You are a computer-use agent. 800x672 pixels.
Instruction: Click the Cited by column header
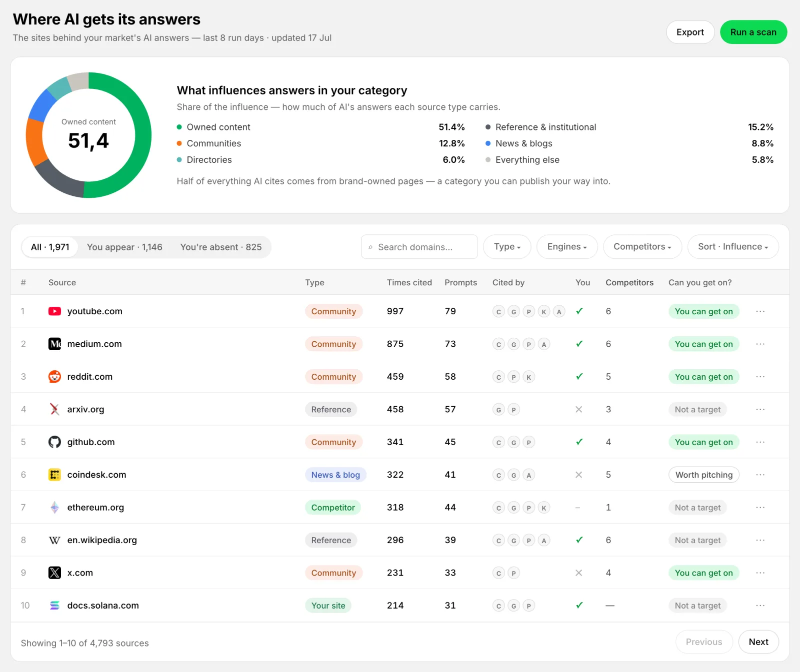(x=508, y=283)
